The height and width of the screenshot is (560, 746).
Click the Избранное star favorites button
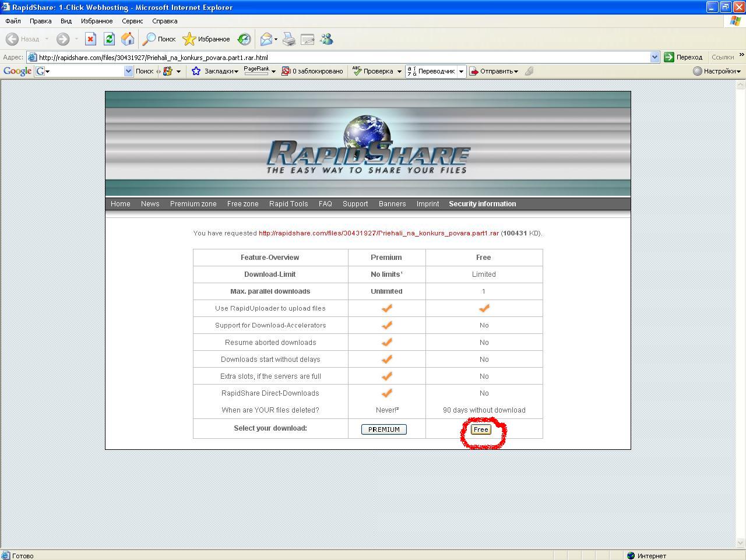coord(206,39)
